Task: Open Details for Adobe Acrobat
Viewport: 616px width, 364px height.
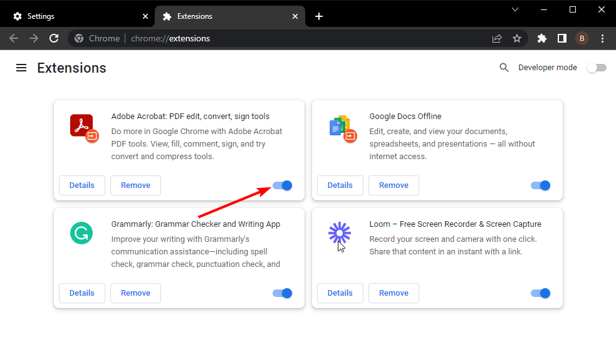Action: (81, 185)
